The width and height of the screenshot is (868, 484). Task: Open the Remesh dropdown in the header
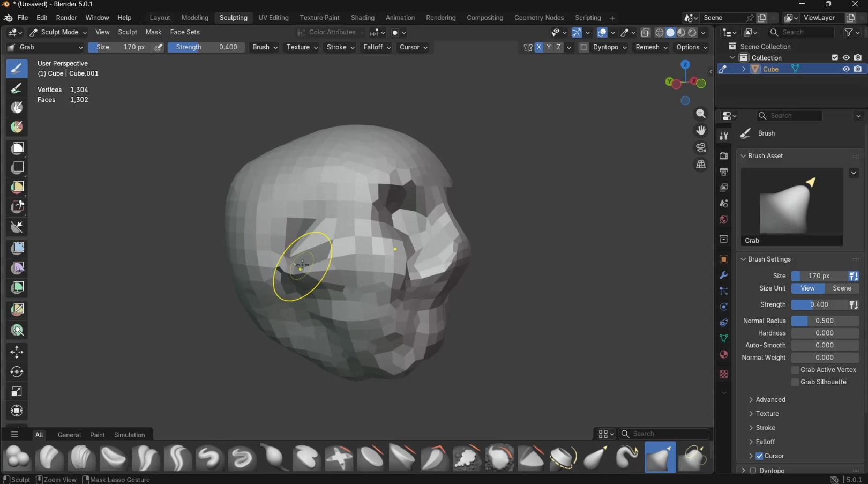650,47
